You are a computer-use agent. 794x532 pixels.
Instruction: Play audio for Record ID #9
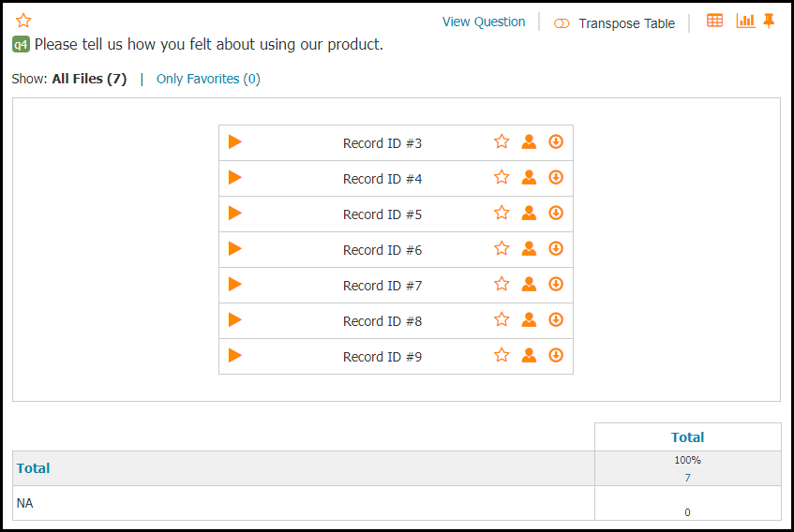235,356
